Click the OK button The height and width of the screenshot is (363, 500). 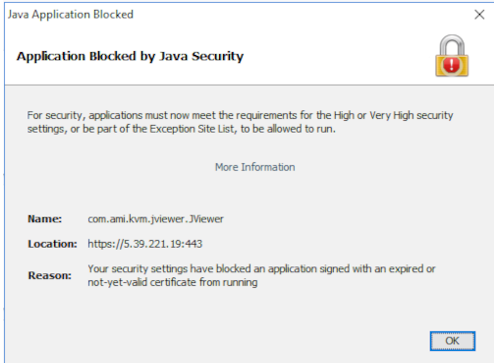pyautogui.click(x=452, y=341)
